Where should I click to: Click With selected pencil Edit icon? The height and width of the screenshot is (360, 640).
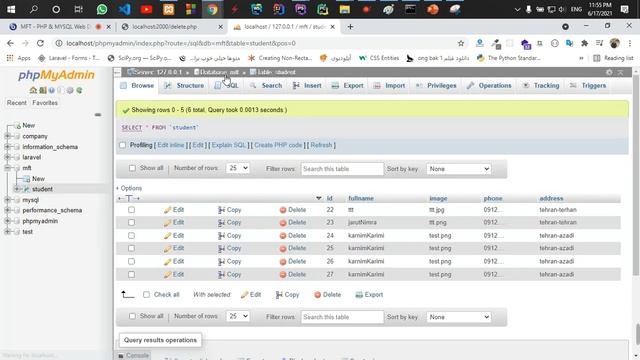[244, 295]
